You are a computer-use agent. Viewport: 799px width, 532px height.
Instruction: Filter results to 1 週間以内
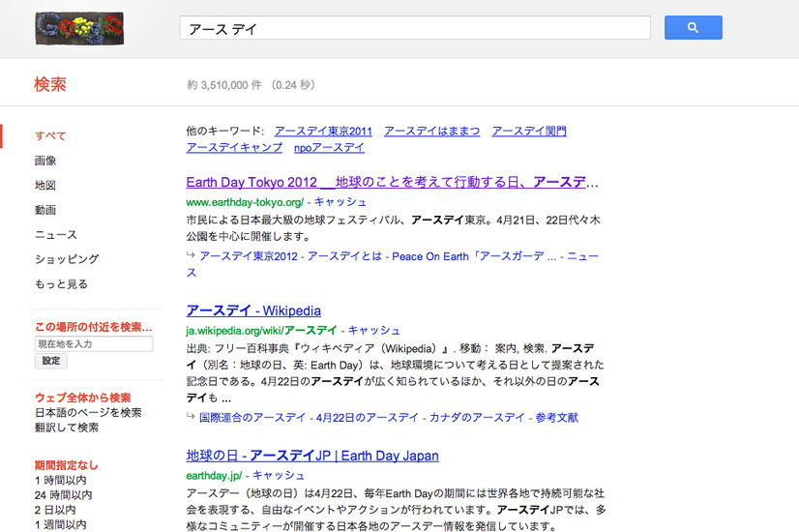[x=61, y=524]
